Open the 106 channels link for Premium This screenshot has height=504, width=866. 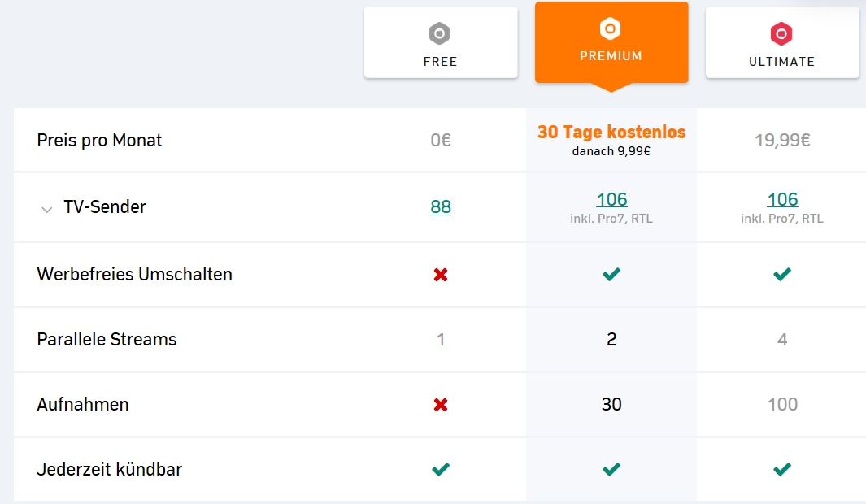pyautogui.click(x=611, y=199)
